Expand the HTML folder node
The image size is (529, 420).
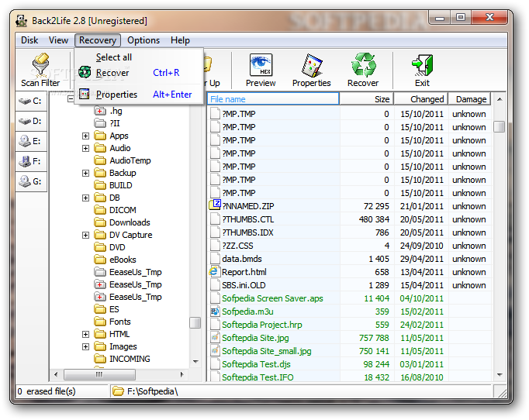coord(85,334)
